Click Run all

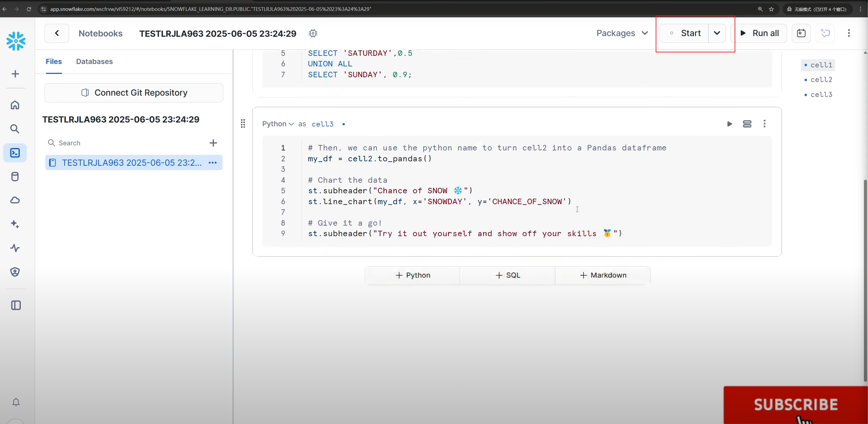tap(759, 33)
